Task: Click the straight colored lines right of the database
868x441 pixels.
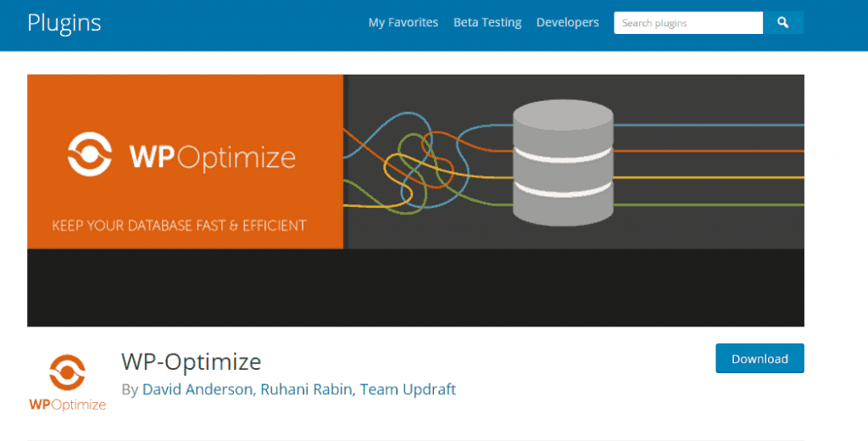Action: pos(708,164)
